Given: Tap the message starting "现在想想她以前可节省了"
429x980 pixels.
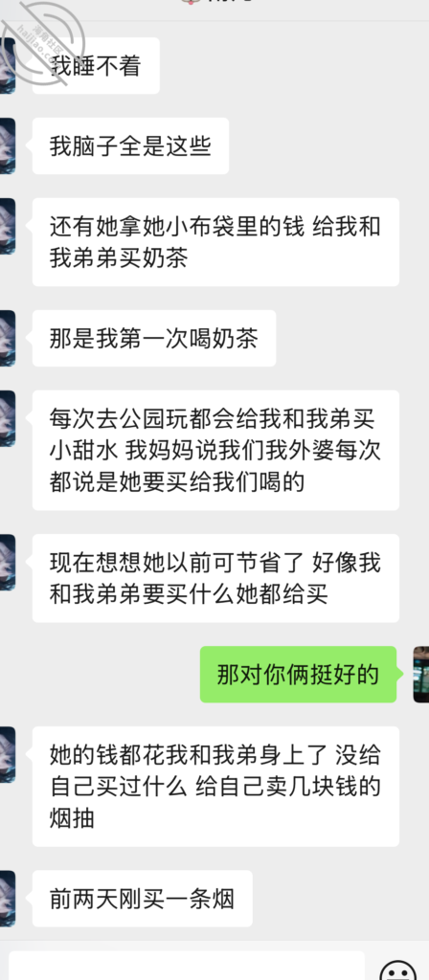Looking at the screenshot, I should pyautogui.click(x=215, y=578).
